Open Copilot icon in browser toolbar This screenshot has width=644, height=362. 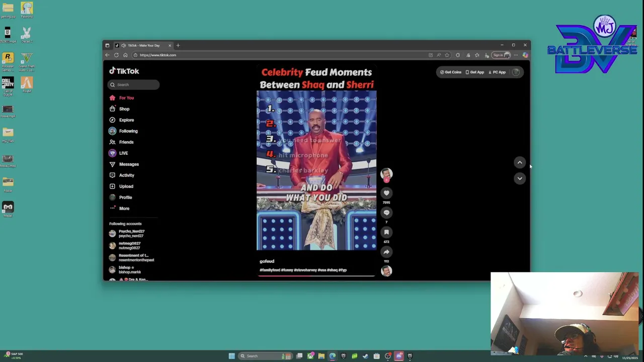[525, 55]
